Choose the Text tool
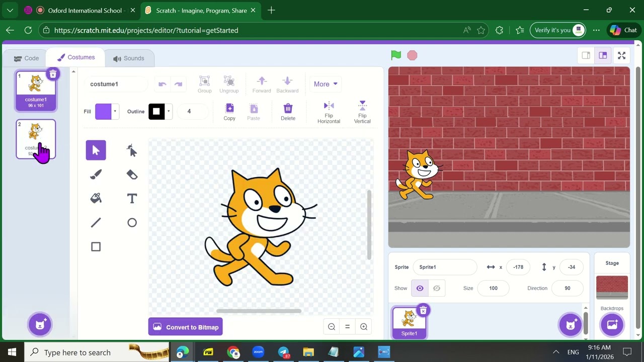 tap(132, 199)
